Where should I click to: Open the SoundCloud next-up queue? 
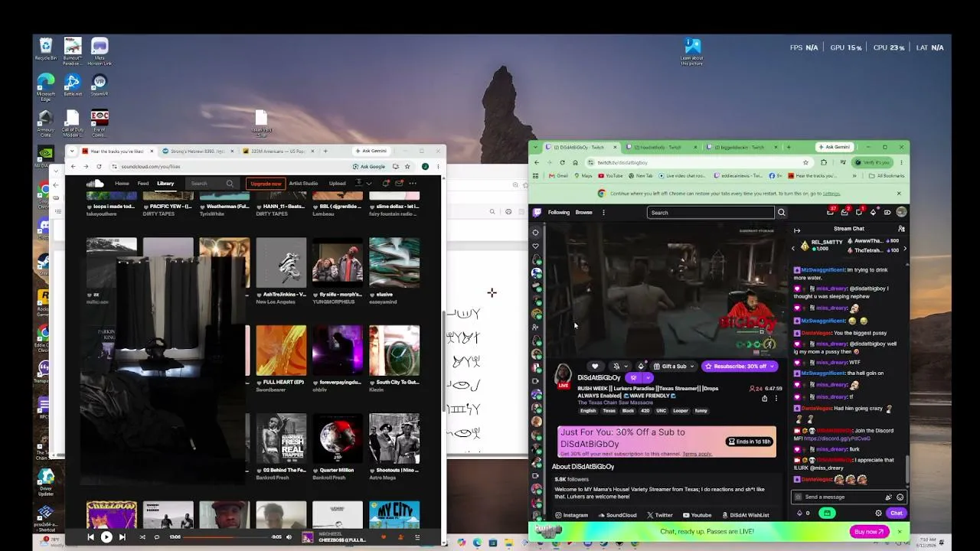[x=417, y=537]
